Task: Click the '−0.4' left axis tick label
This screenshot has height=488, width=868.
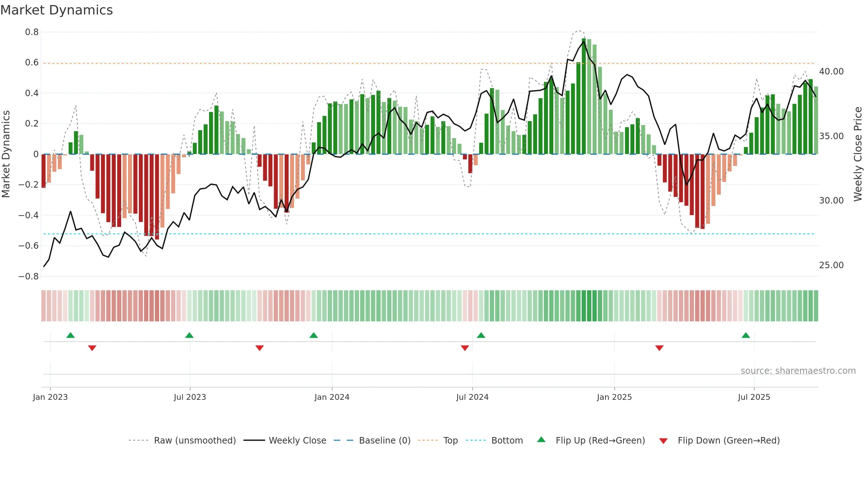Action: pos(29,215)
